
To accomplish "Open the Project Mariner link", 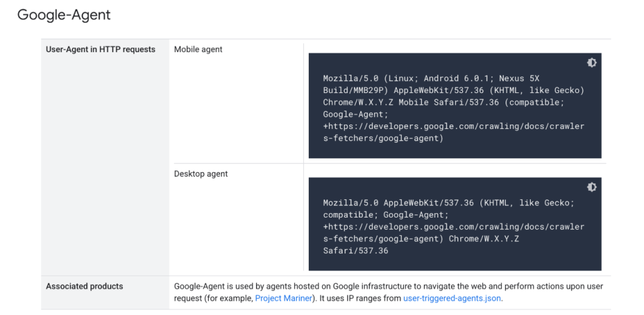I will coord(283,299).
